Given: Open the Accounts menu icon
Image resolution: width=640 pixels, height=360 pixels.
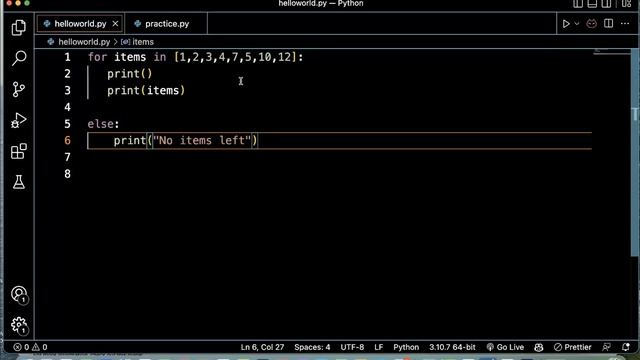Looking at the screenshot, I should pyautogui.click(x=19, y=294).
